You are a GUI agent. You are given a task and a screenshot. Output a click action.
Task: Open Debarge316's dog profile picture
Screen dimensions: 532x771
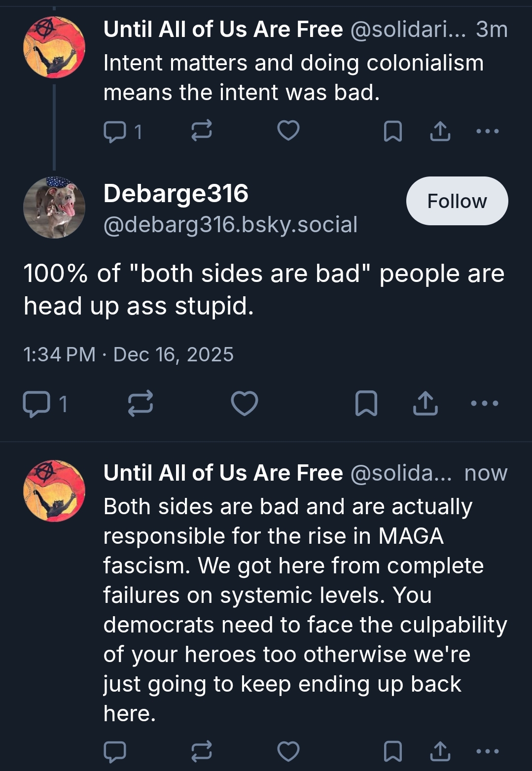[x=54, y=208]
